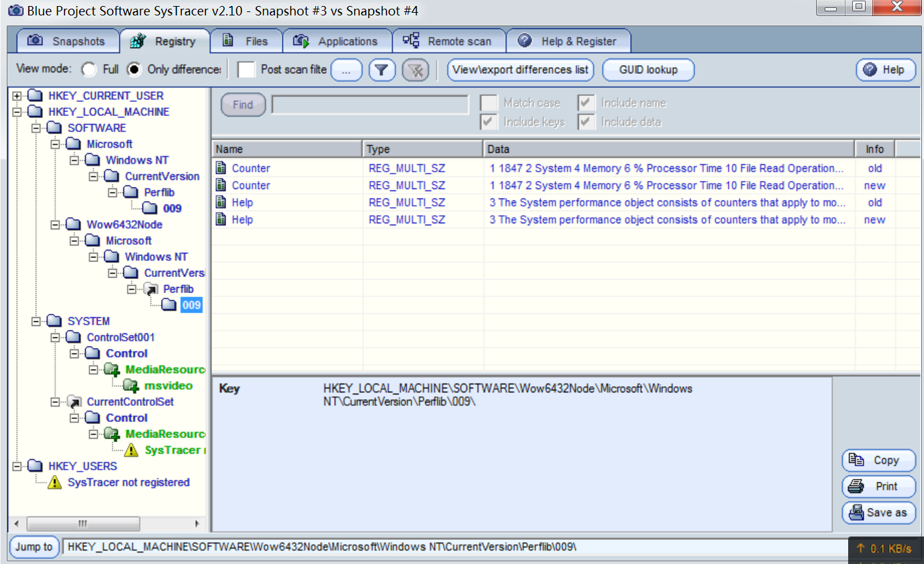This screenshot has height=564, width=924.
Task: Click the Help & Register question icon
Action: coord(525,41)
